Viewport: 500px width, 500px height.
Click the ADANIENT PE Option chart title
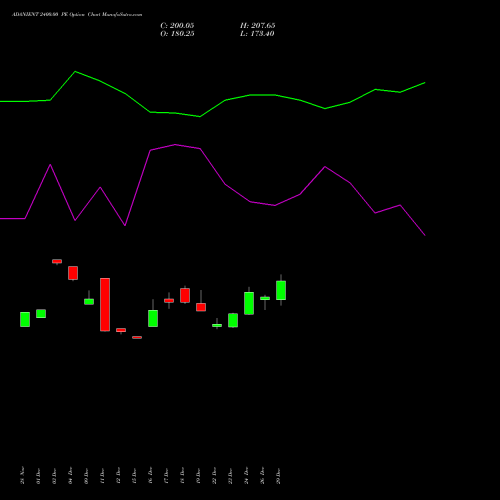point(77,15)
